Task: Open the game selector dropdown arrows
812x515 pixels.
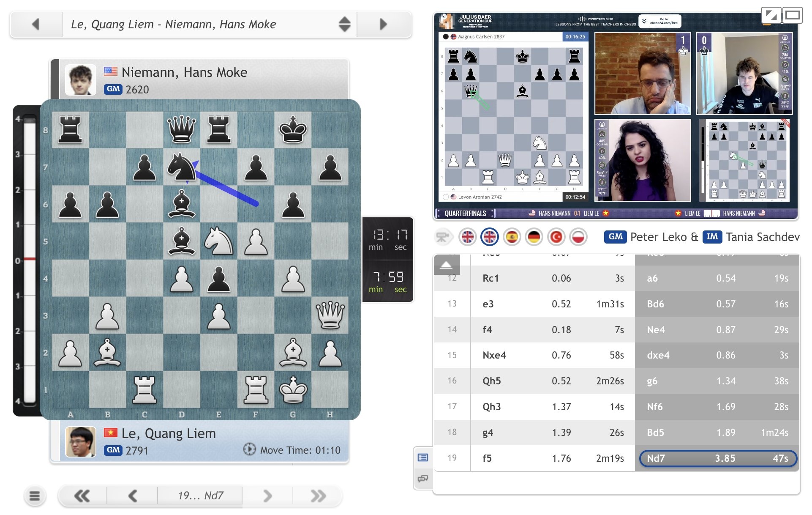Action: click(344, 24)
